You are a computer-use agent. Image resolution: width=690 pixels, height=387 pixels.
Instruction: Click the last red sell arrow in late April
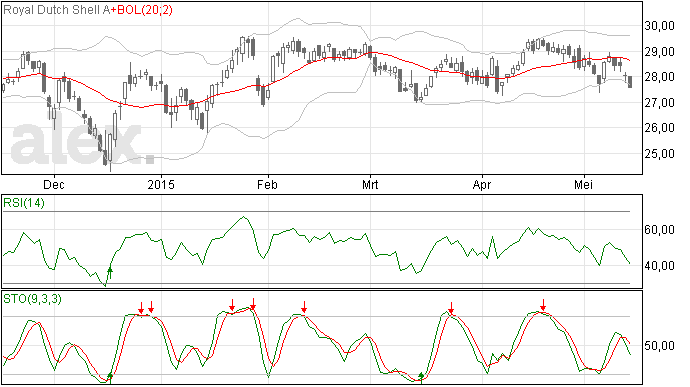pyautogui.click(x=543, y=305)
